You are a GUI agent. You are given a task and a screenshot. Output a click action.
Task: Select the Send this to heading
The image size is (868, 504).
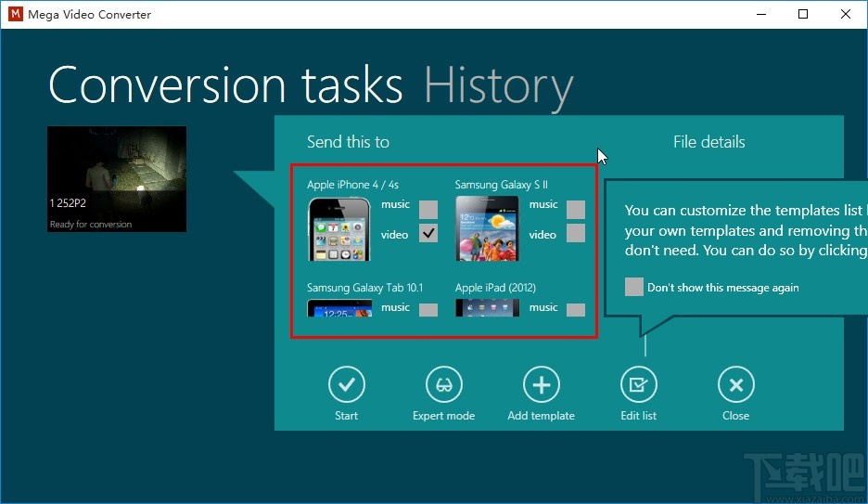tap(348, 142)
